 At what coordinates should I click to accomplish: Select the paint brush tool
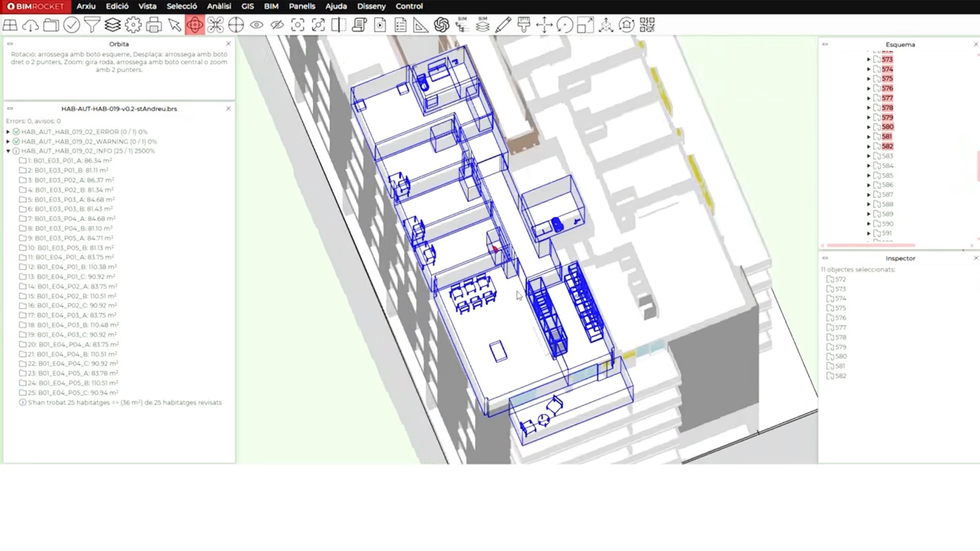(x=524, y=25)
